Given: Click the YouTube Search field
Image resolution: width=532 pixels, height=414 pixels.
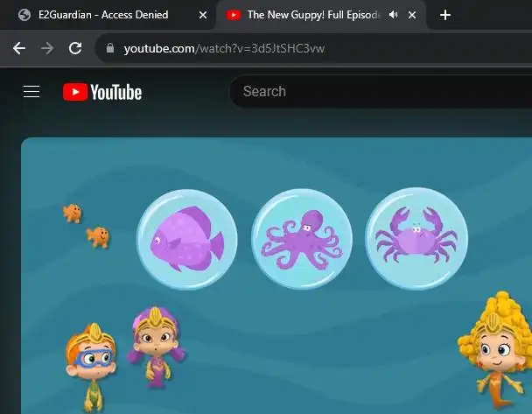Looking at the screenshot, I should tap(380, 91).
